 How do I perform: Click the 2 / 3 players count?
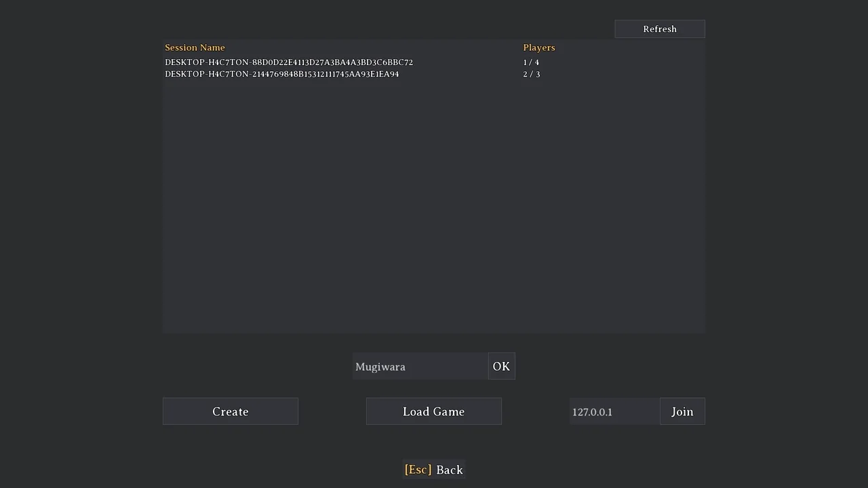[x=532, y=74]
